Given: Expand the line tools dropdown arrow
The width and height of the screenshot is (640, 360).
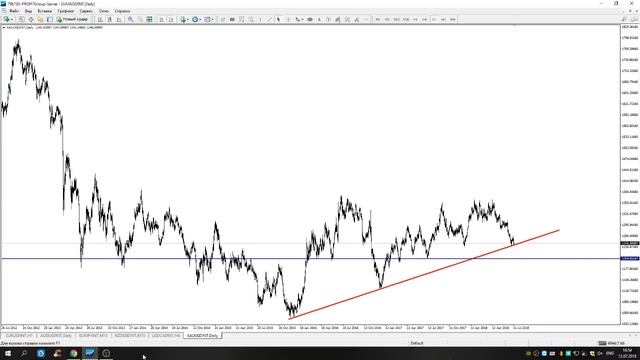Looking at the screenshot, I should pyautogui.click(x=302, y=19).
